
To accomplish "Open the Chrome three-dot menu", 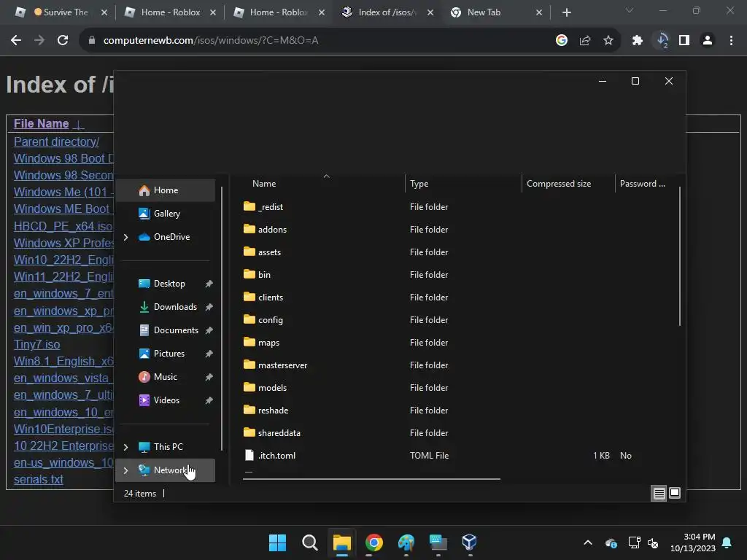I will (x=731, y=41).
